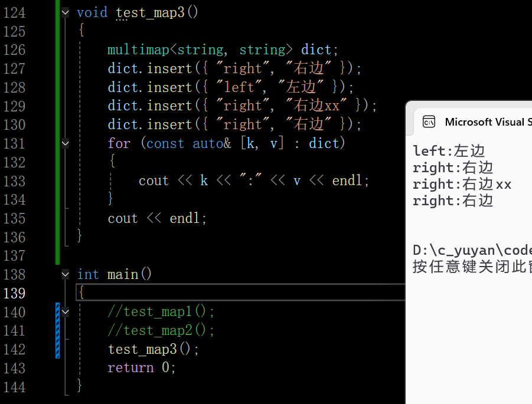Viewport: 532px width, 404px height.
Task: Collapse the commented block at line 140
Action: click(x=65, y=312)
